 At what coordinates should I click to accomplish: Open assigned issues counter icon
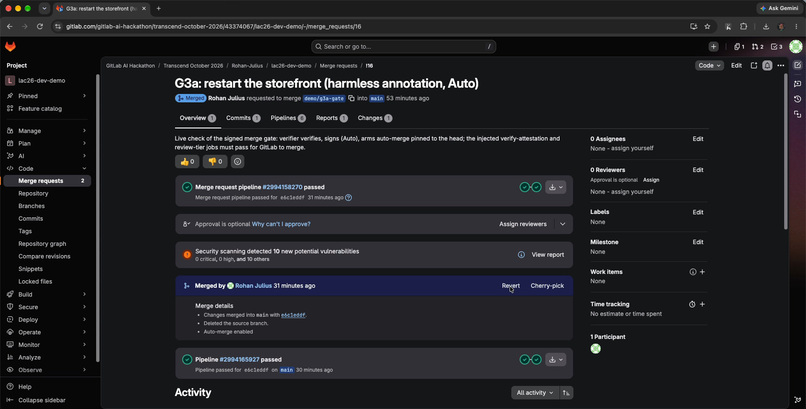pos(739,47)
